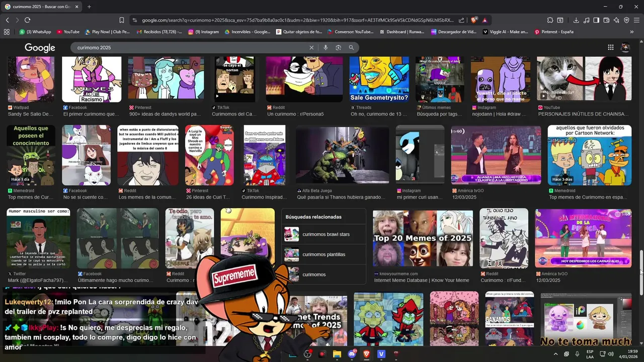This screenshot has width=644, height=362.
Task: Open the Google apps grid
Action: click(x=610, y=47)
